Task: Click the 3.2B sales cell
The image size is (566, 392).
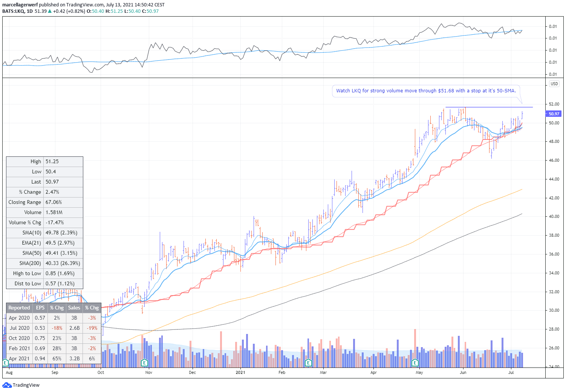Action: [74, 358]
